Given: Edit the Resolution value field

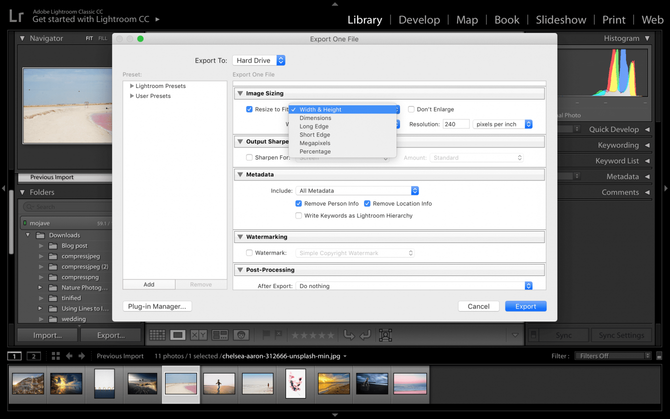Looking at the screenshot, I should click(456, 124).
